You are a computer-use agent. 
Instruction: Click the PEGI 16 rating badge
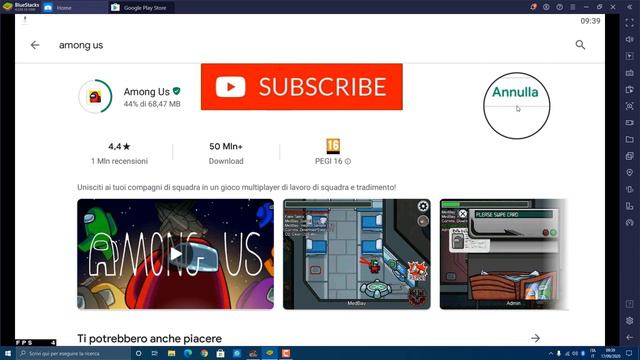333,146
